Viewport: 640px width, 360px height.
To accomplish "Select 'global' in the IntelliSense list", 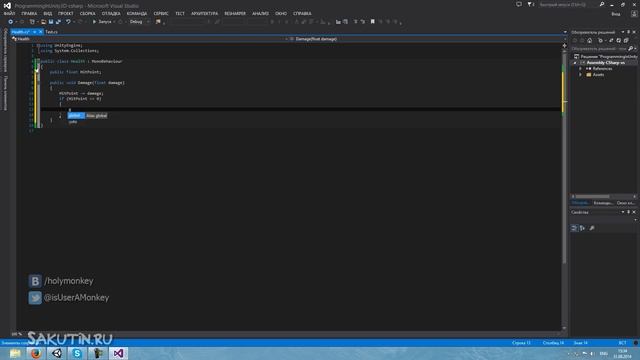I will (x=76, y=116).
